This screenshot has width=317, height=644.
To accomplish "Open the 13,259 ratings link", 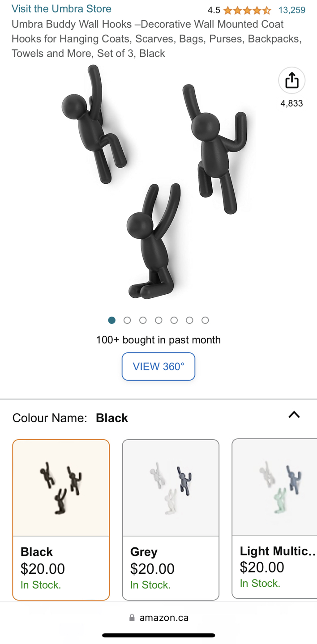I will [292, 10].
